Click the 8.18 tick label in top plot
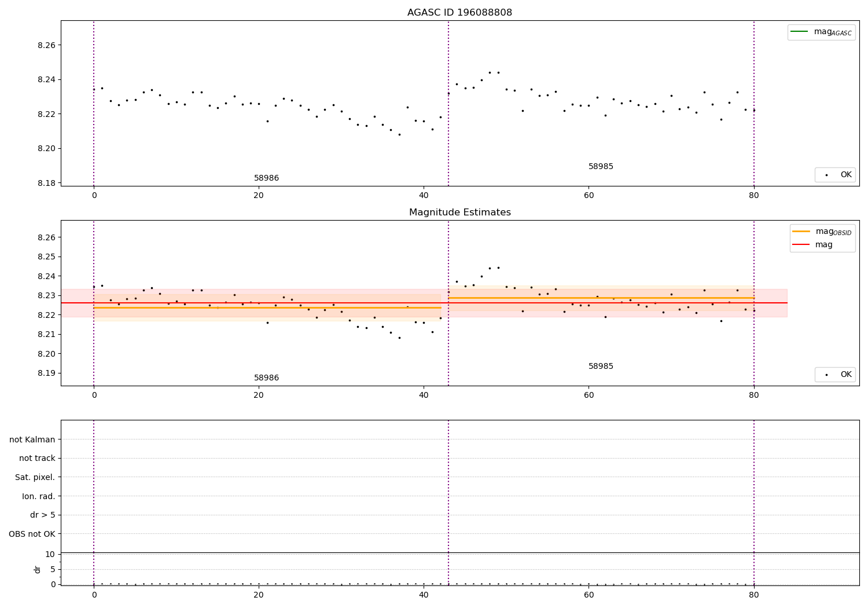Viewport: 868px width, 608px height. click(46, 183)
